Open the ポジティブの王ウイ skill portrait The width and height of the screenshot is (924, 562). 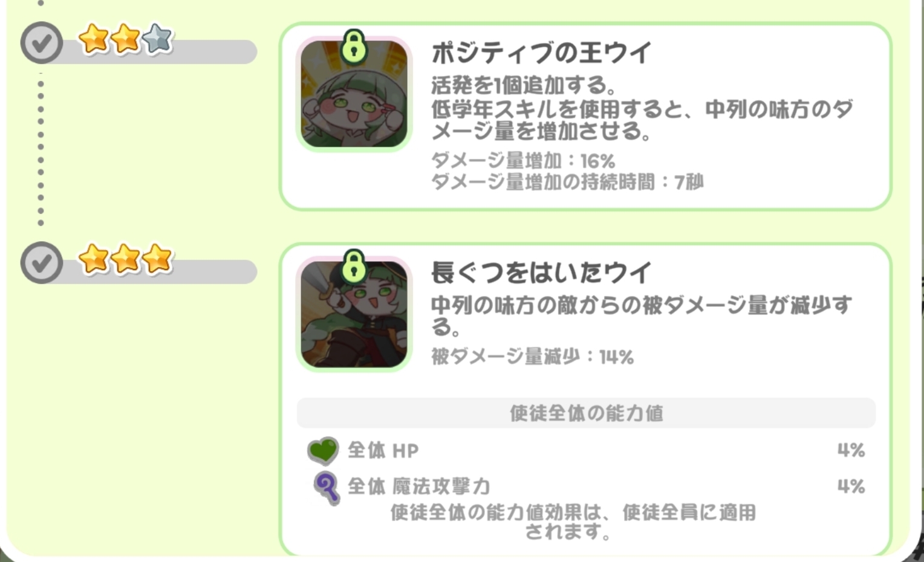coord(354,95)
